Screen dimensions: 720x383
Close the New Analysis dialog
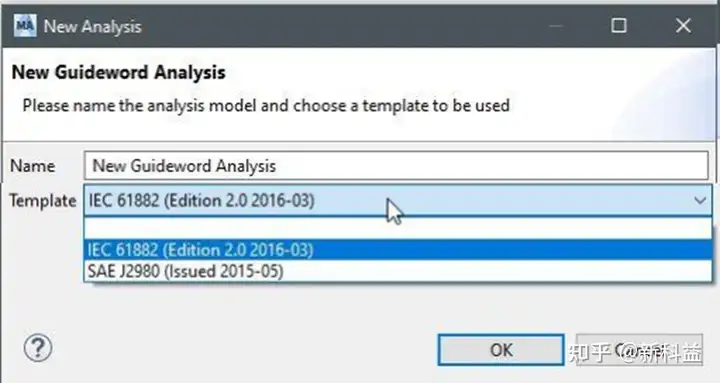click(x=683, y=26)
